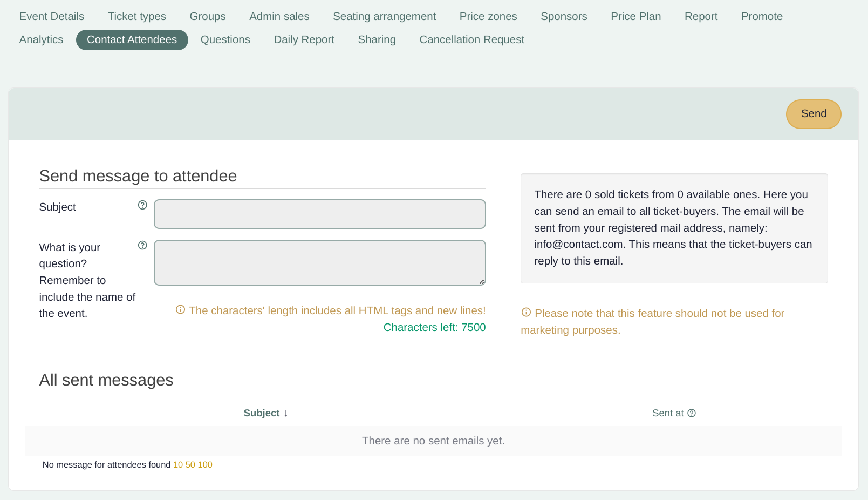Focus the Subject input field
The width and height of the screenshot is (868, 500).
[x=320, y=214]
